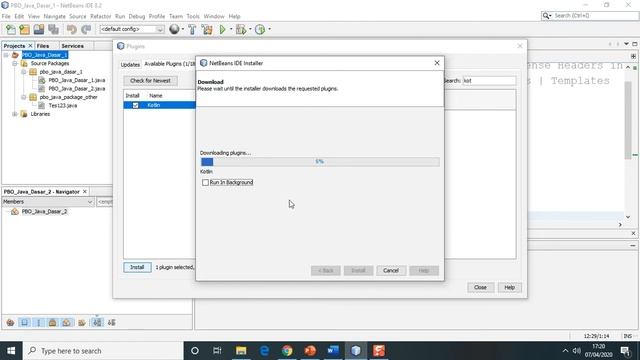Select Tes123.java in the project tree
The image size is (640, 360).
click(x=63, y=106)
